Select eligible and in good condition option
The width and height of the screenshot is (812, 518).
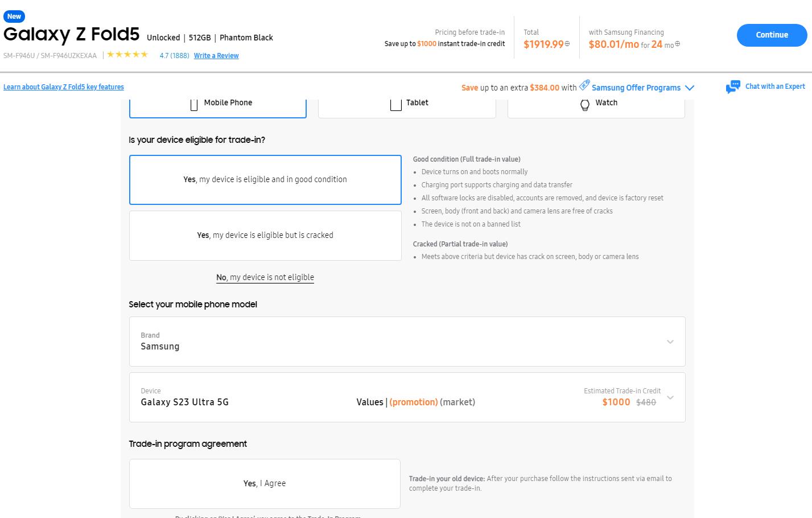[x=265, y=179]
